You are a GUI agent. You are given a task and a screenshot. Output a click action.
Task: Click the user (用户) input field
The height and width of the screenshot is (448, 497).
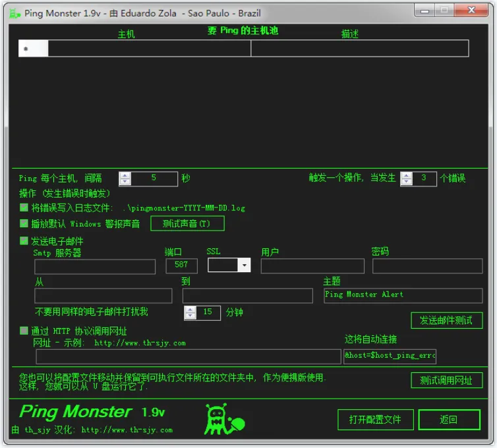(x=312, y=266)
